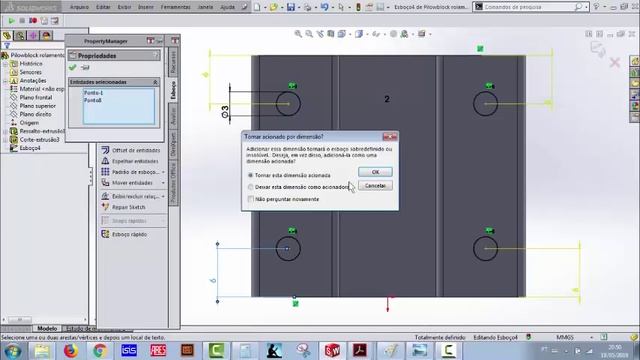
Task: Collapse the Entidades selecionadas section
Action: (156, 82)
